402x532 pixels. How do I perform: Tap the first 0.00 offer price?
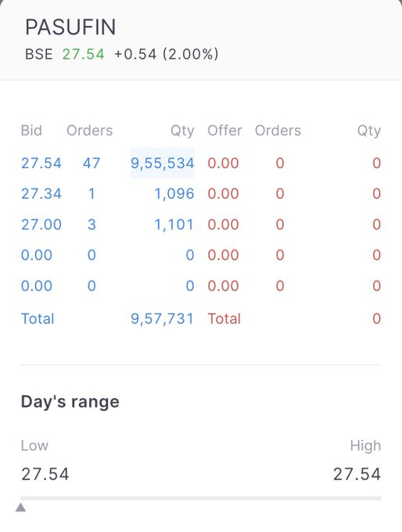click(223, 164)
